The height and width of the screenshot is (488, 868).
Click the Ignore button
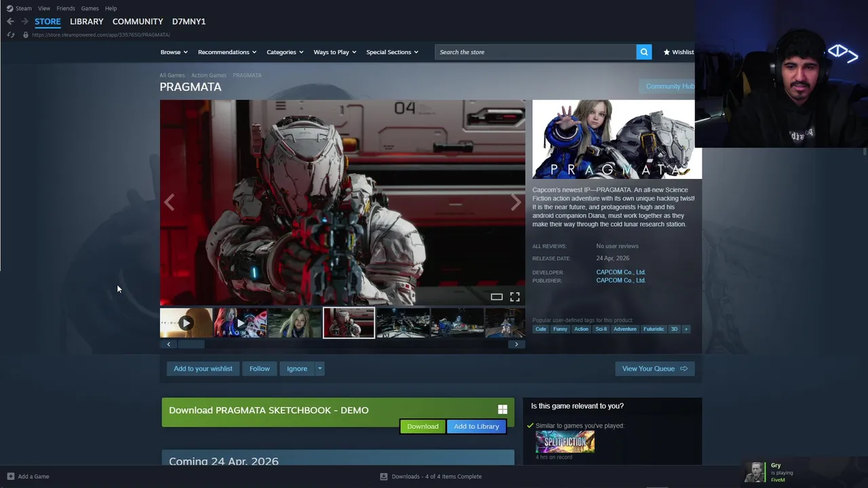297,369
